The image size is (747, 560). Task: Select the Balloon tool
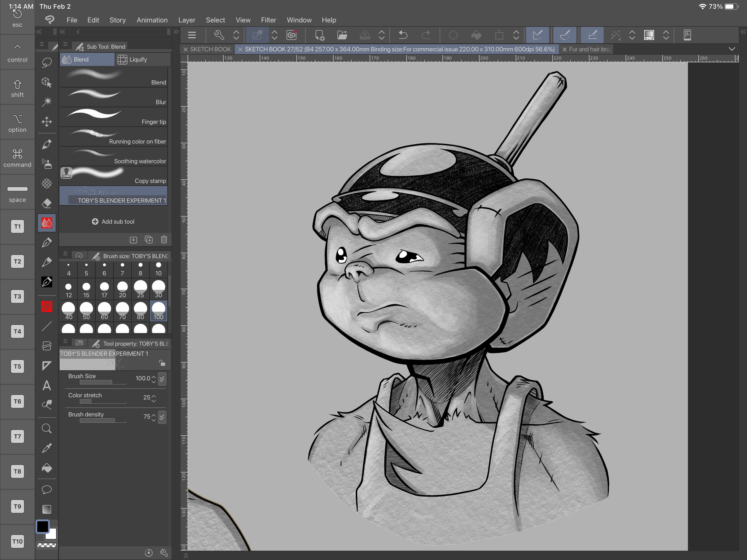pyautogui.click(x=46, y=489)
